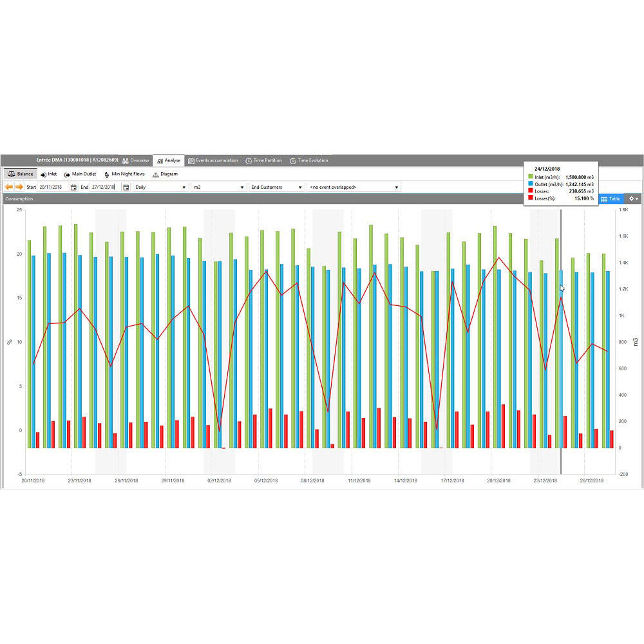The height and width of the screenshot is (644, 644).
Task: Switch to the Events accumulation tab
Action: (x=214, y=161)
